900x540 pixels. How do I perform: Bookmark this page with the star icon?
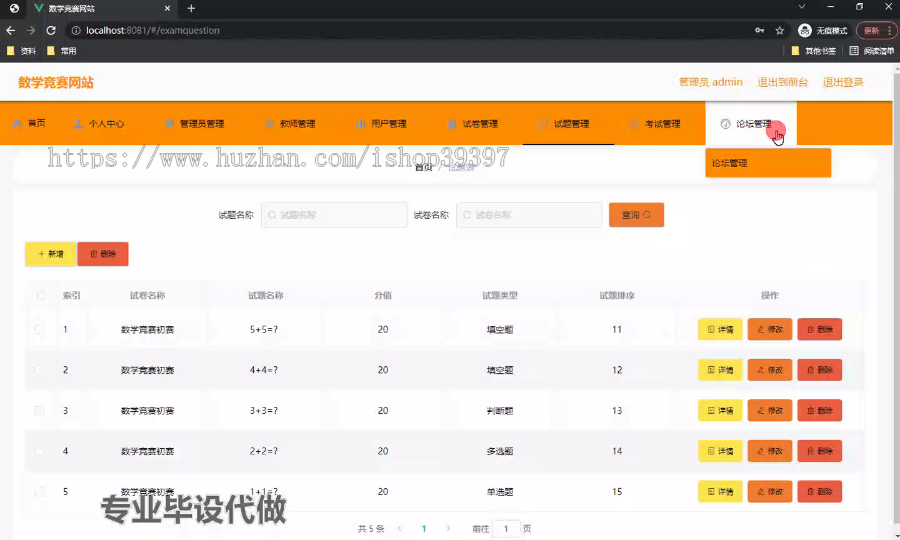[x=779, y=30]
